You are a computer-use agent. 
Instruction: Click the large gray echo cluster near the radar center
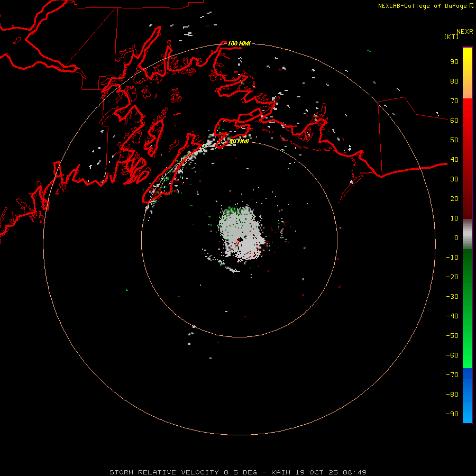click(242, 233)
